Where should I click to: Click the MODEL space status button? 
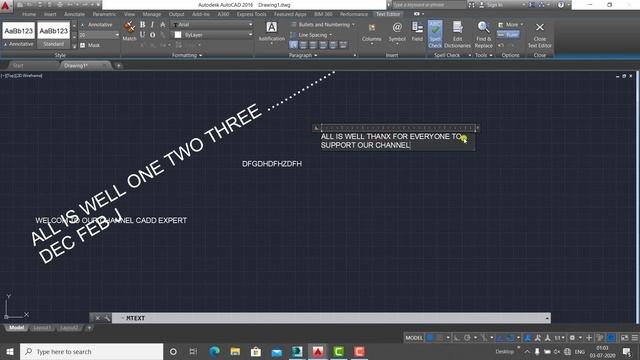coord(414,338)
